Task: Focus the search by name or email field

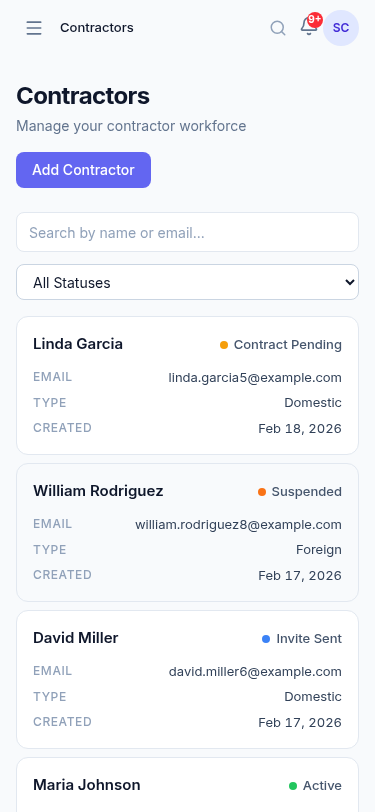Action: pyautogui.click(x=188, y=233)
